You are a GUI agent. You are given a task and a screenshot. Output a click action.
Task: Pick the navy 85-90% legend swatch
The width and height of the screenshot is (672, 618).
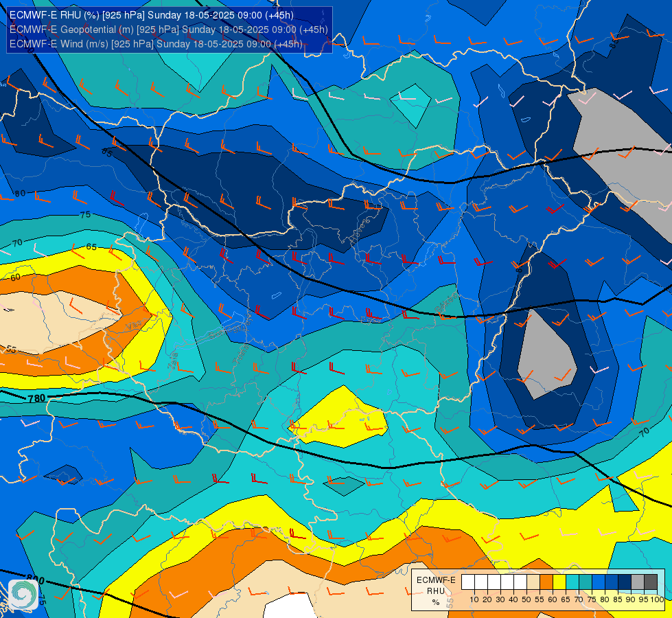625,582
